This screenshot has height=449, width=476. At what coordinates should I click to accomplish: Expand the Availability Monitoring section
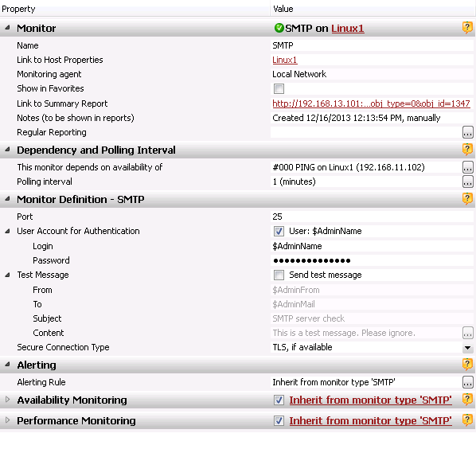(8, 400)
